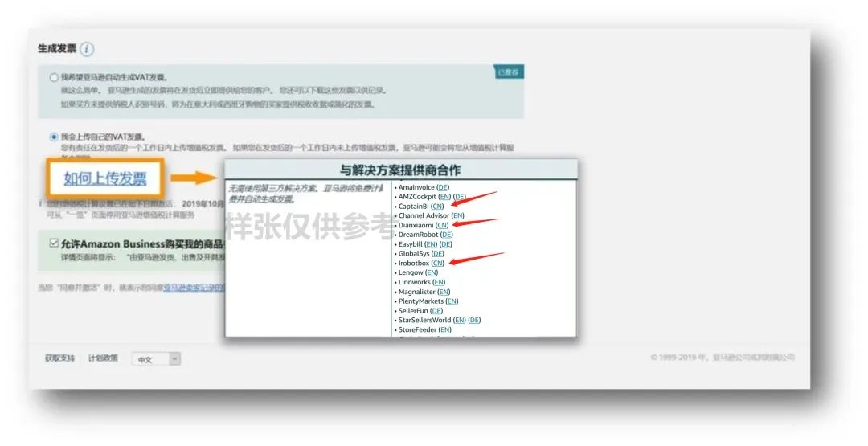Open the CaptainBI CN link

pyautogui.click(x=437, y=207)
